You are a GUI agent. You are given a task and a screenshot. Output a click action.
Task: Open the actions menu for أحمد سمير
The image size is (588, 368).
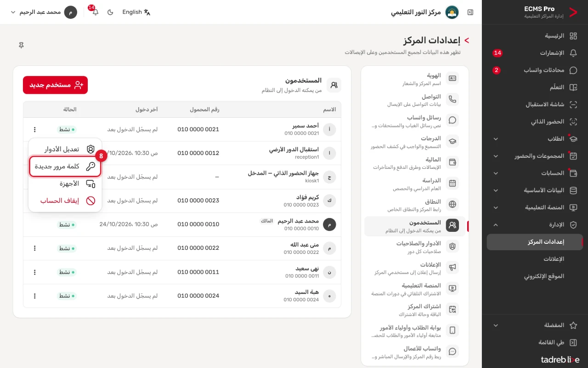tap(34, 130)
